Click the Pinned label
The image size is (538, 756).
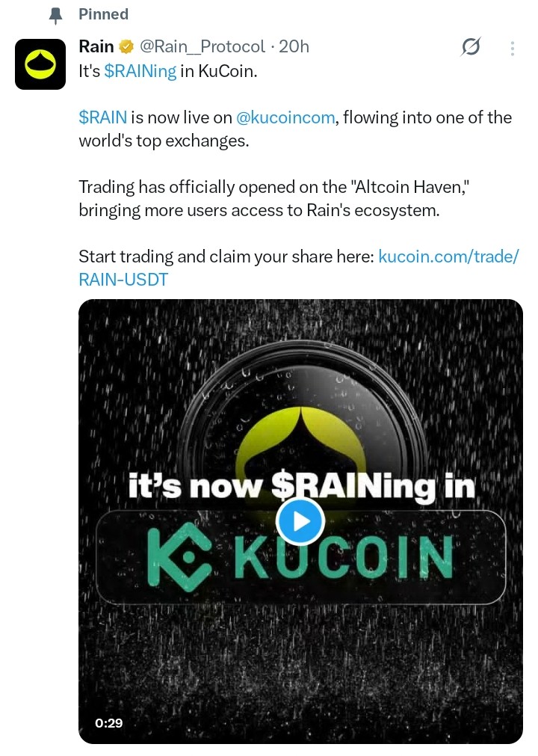click(104, 14)
